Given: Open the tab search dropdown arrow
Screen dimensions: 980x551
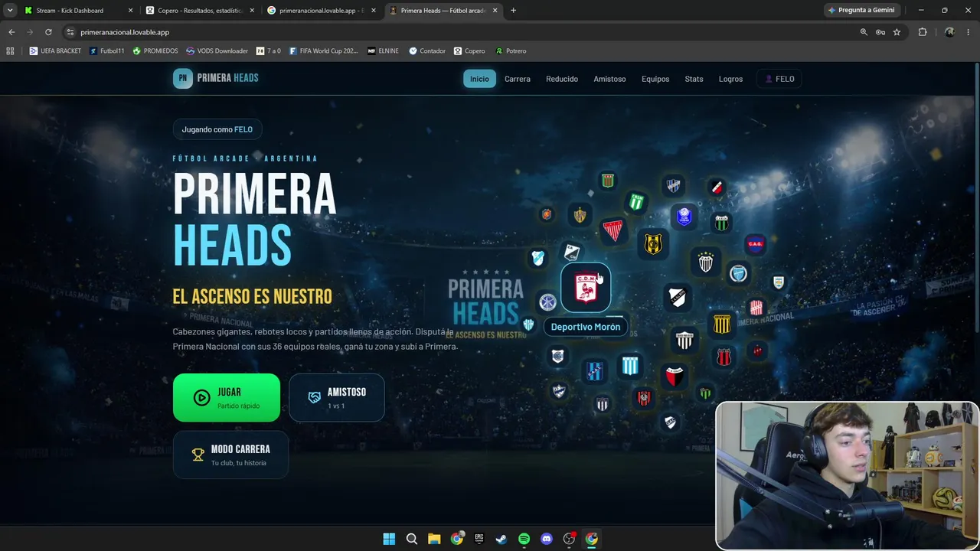Looking at the screenshot, I should 10,10.
